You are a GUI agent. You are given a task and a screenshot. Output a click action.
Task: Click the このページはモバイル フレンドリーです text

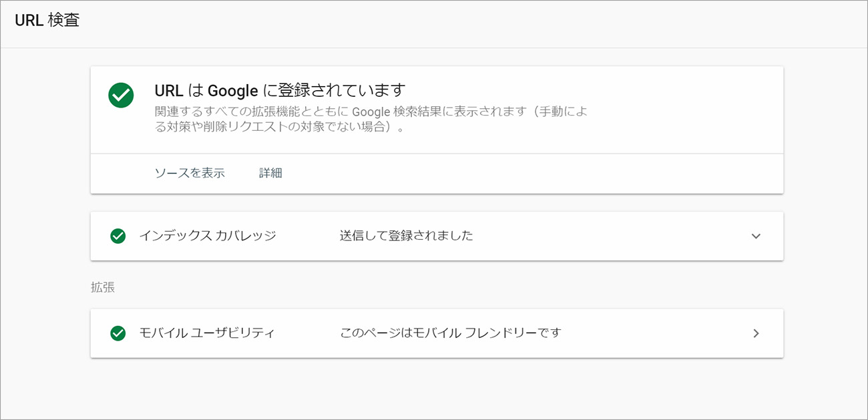451,333
